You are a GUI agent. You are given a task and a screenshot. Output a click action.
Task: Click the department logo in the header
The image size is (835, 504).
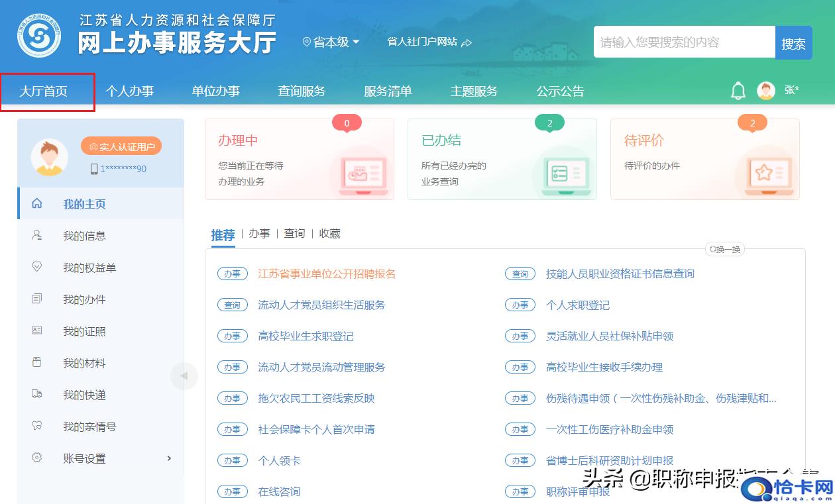(39, 35)
